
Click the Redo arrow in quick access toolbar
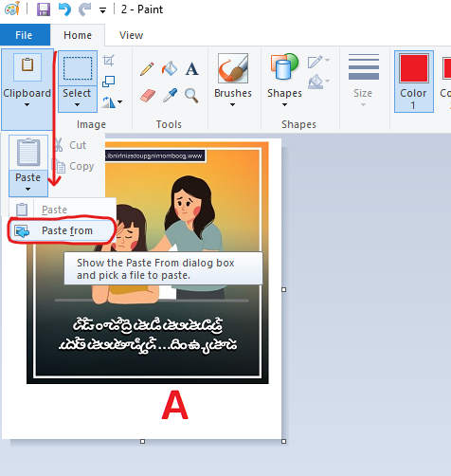84,9
